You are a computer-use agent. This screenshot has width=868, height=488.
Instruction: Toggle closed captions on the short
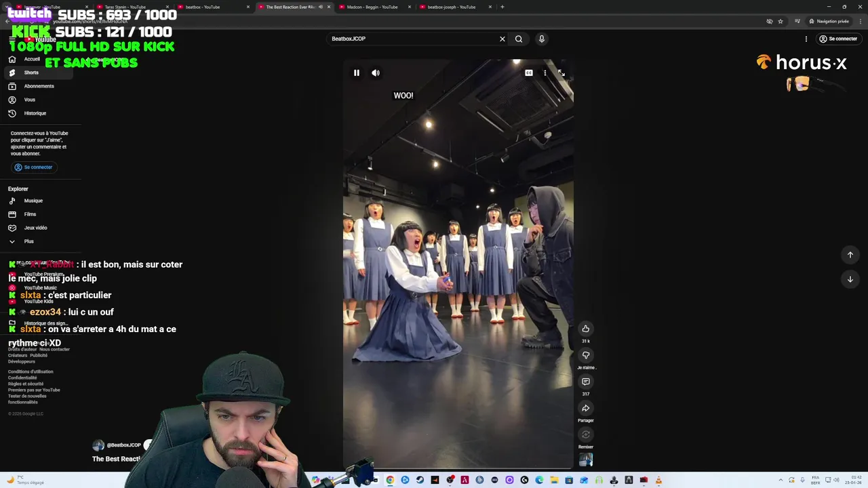[x=529, y=73]
